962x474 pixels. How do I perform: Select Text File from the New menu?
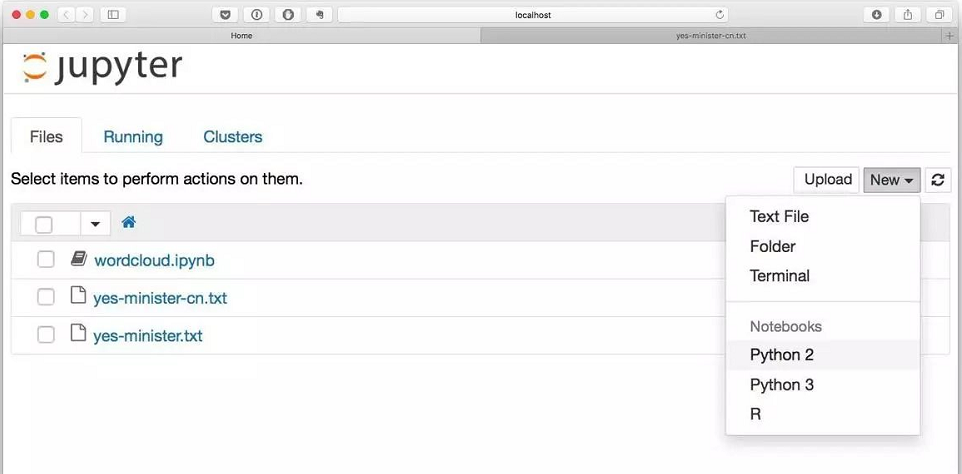(x=823, y=216)
